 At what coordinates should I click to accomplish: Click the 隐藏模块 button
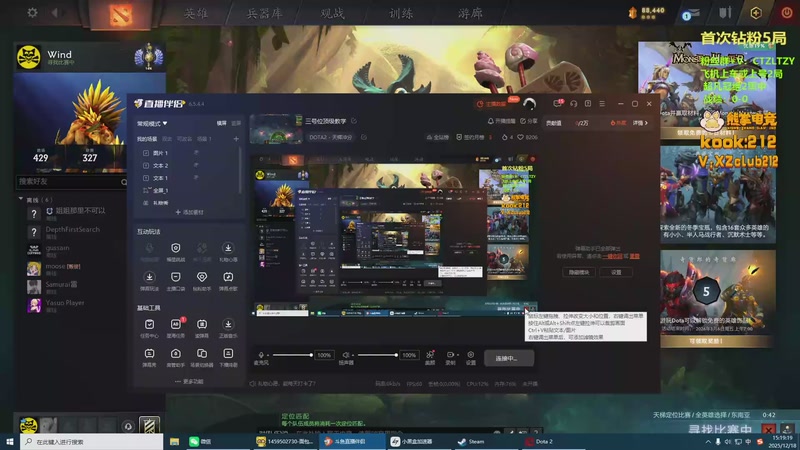click(x=579, y=272)
